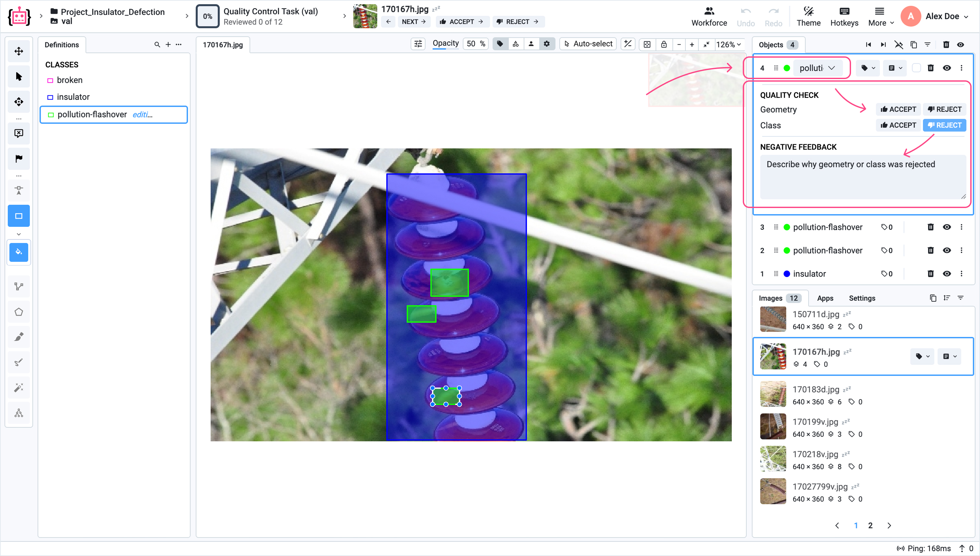Zoom in with the plus icon
The width and height of the screenshot is (980, 556).
point(692,44)
